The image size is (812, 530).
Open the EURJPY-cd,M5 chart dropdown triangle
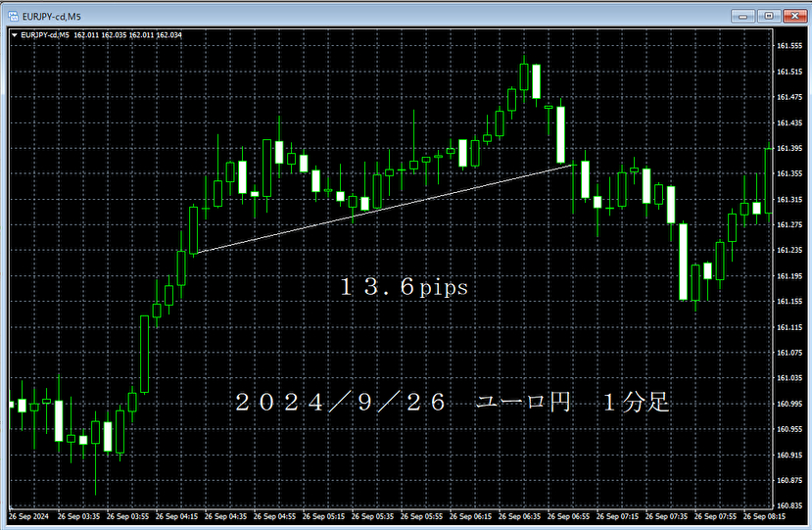coord(15,35)
